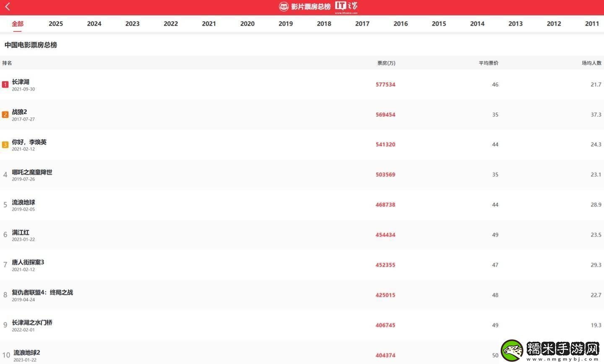Click box office value 404374
This screenshot has height=364, width=604.
point(385,356)
